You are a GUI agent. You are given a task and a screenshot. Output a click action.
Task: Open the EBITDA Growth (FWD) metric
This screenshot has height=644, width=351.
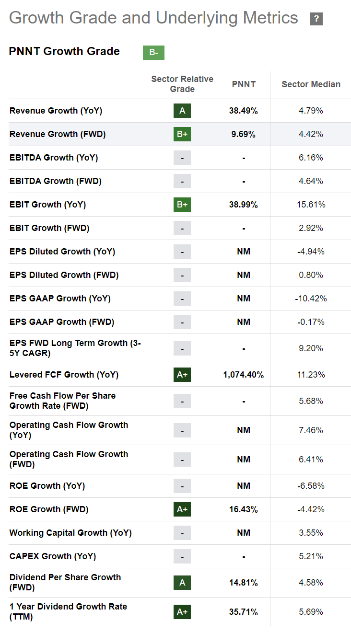pos(56,181)
